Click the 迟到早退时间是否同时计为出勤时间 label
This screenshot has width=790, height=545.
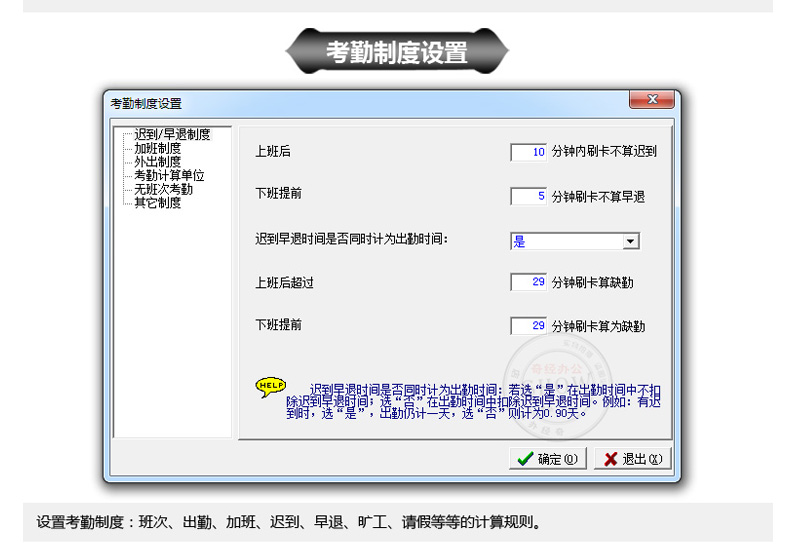click(351, 240)
